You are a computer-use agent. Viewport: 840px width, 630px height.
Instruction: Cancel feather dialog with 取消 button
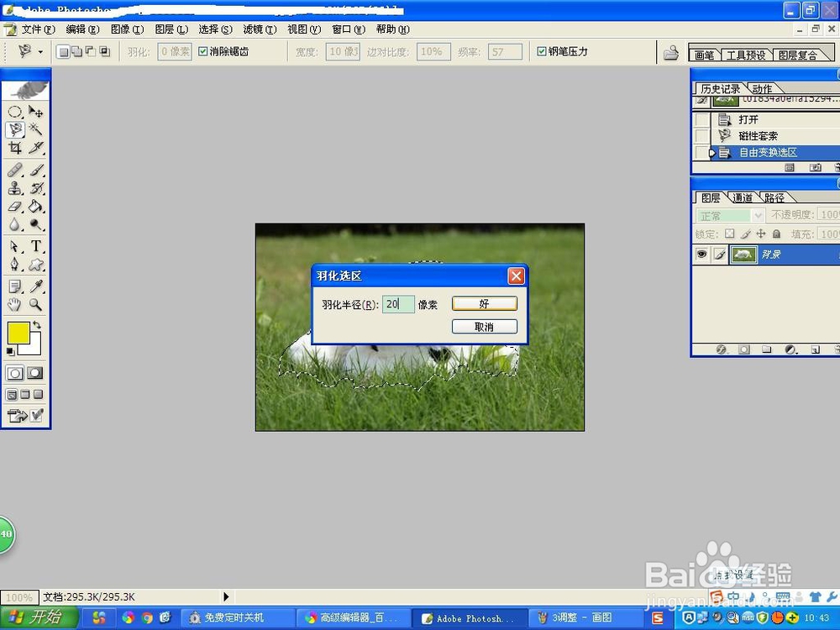click(485, 326)
